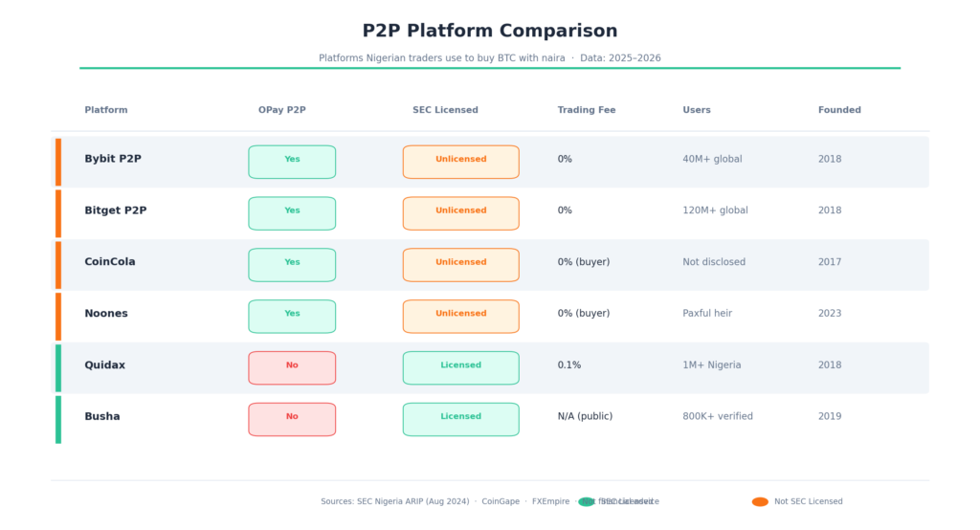The height and width of the screenshot is (530, 980).
Task: Click the orange bar beside Bybit P2P
Action: click(x=58, y=162)
